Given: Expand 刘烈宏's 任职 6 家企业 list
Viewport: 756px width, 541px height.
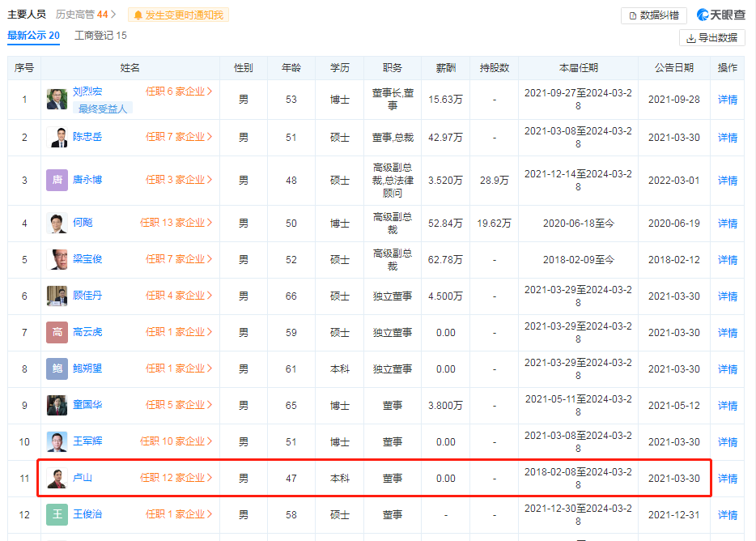Looking at the screenshot, I should click(179, 92).
